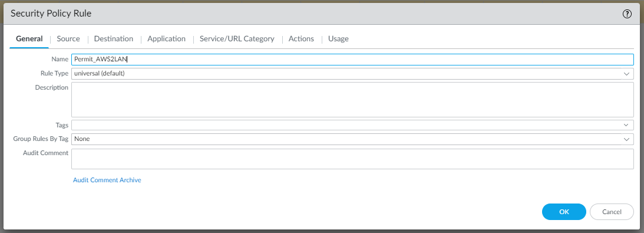This screenshot has height=233, width=644.
Task: Open the Destination tab
Action: 113,38
